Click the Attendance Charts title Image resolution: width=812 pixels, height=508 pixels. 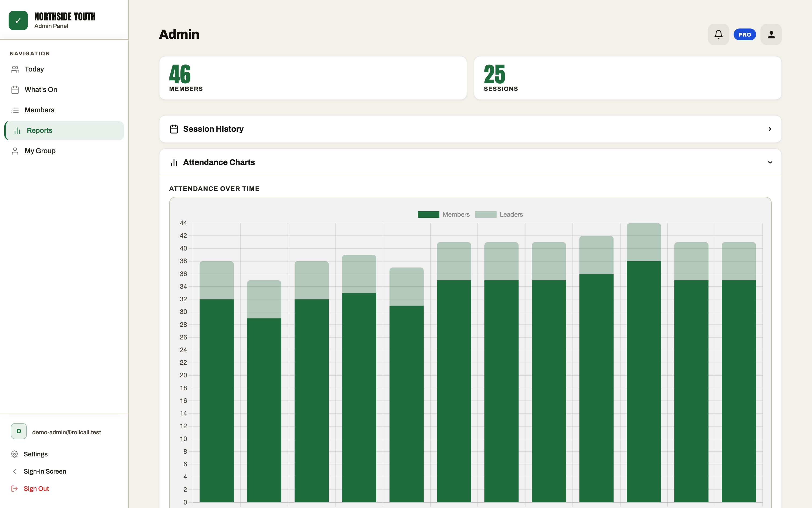tap(219, 162)
